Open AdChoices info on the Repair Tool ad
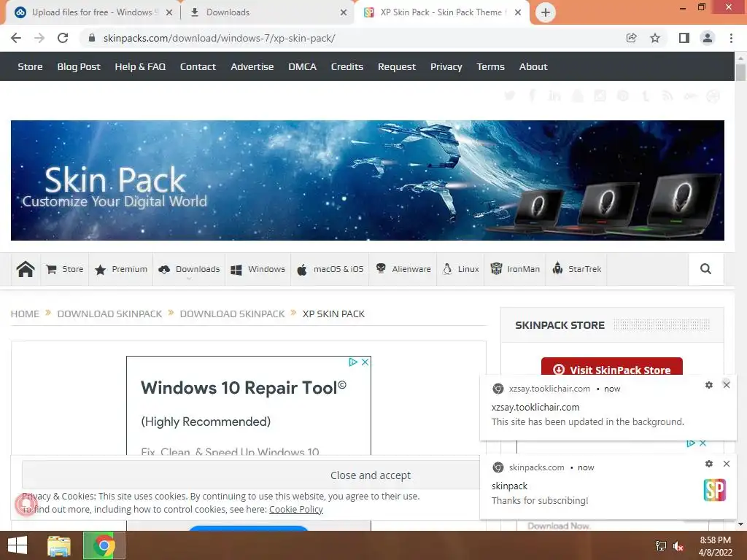 353,362
